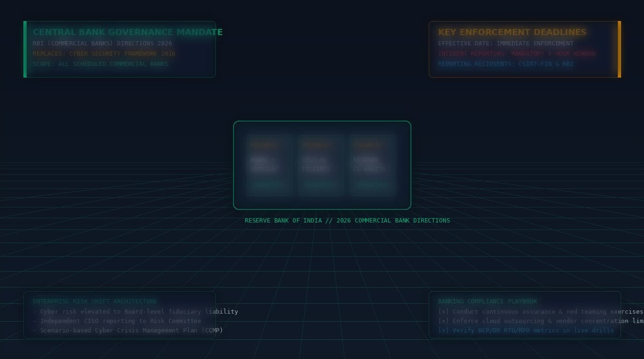Image resolution: width=644 pixels, height=359 pixels.
Task: Select 'Reporting Recipients: CSIRT-FIN & RBI' line
Action: (506, 64)
